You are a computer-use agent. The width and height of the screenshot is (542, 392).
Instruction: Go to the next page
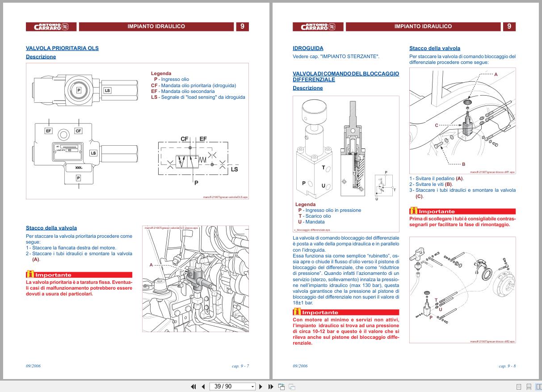261,387
